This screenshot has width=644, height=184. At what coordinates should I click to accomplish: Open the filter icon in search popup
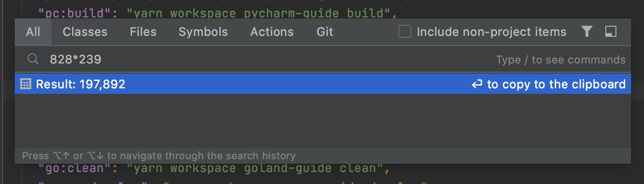[x=586, y=31]
